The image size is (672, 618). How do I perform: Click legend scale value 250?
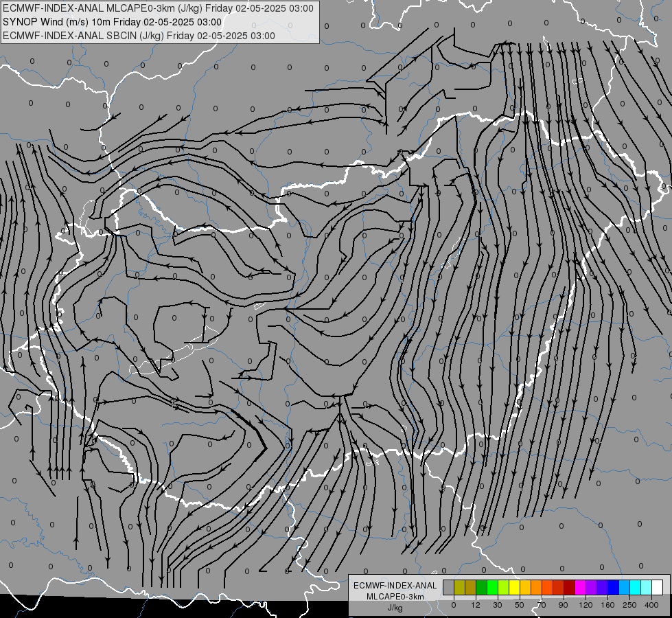[629, 605]
